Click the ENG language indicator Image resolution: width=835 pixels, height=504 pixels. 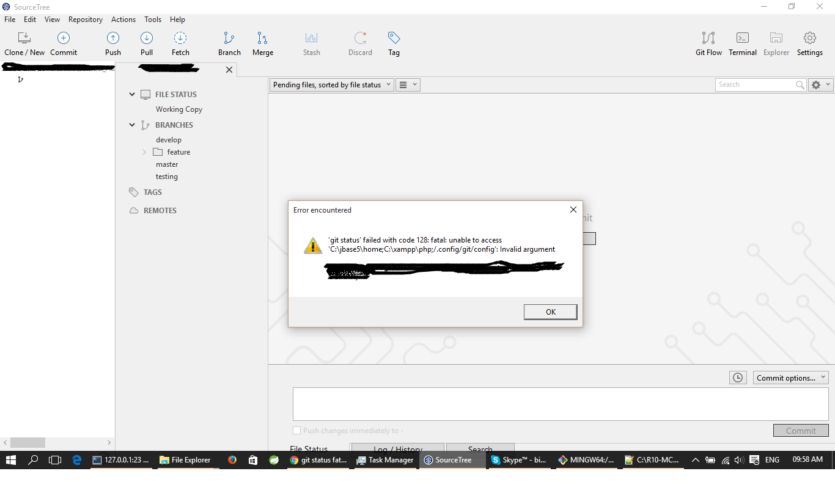[x=772, y=460]
